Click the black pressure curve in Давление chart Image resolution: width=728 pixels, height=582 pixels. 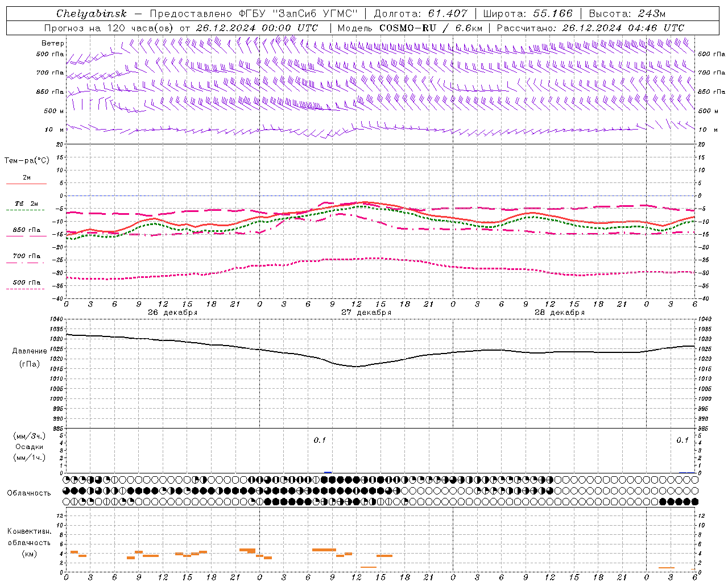(x=356, y=366)
